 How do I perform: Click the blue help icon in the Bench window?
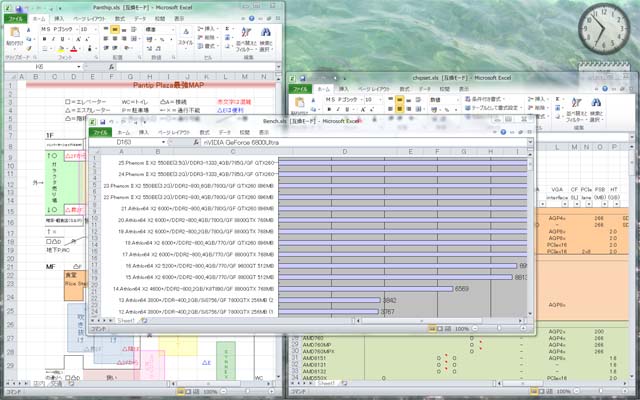(503, 132)
